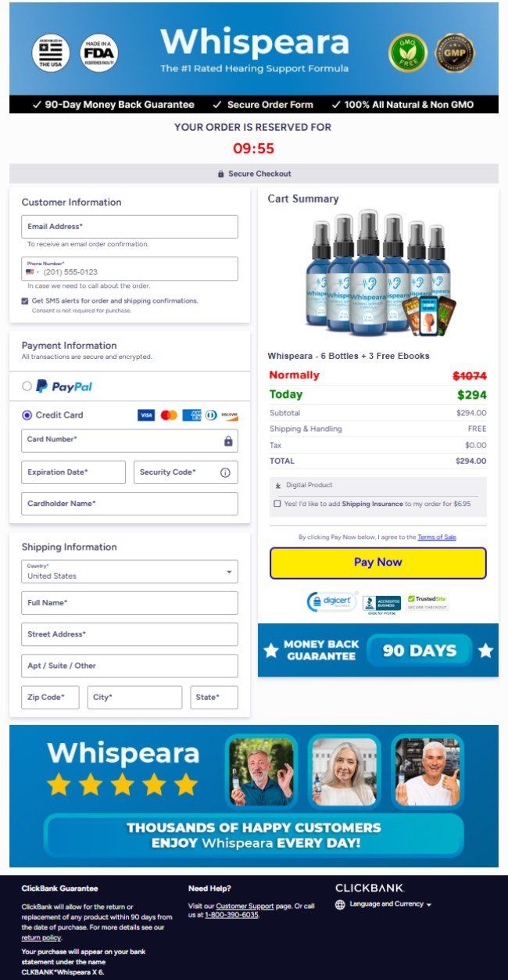Check the Shipping Insurance checkbox

(277, 504)
